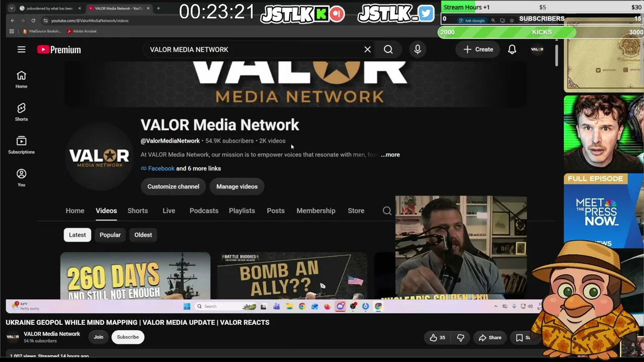Like the stream with thumbs up

(x=438, y=338)
